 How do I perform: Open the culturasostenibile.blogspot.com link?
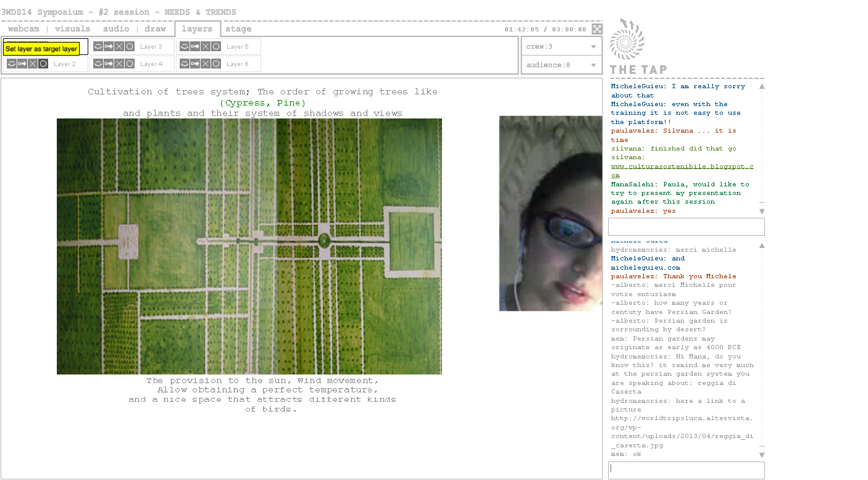(682, 167)
